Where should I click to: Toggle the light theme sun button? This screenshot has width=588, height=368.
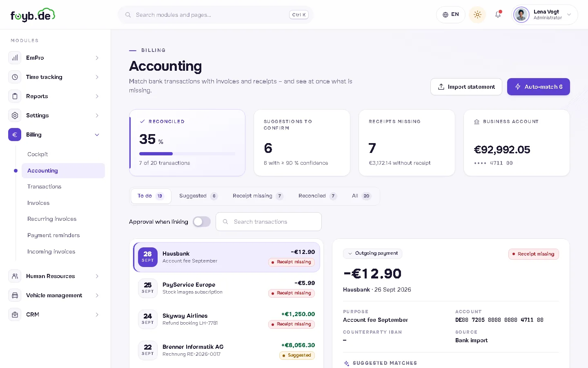pos(477,15)
